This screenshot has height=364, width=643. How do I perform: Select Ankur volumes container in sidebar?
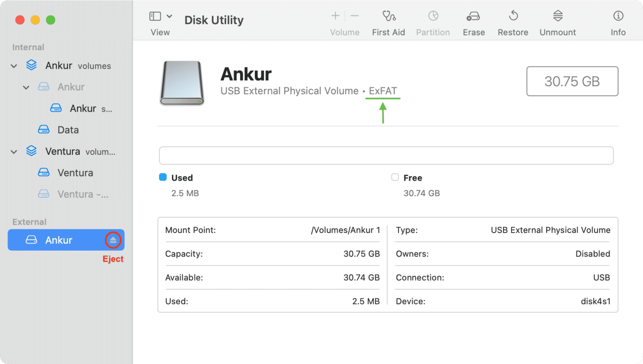66,66
